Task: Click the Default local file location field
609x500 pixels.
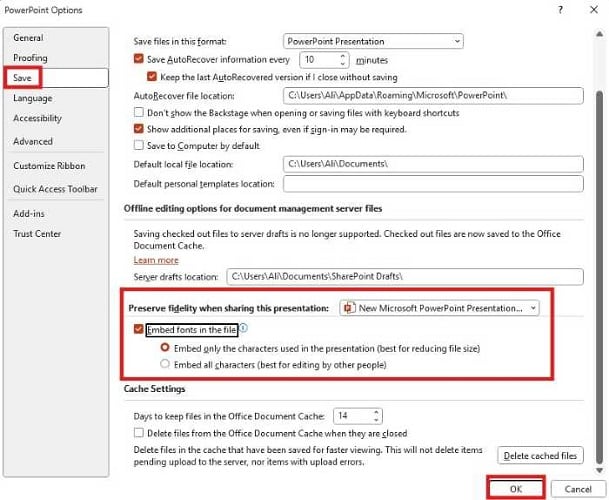Action: (433, 164)
